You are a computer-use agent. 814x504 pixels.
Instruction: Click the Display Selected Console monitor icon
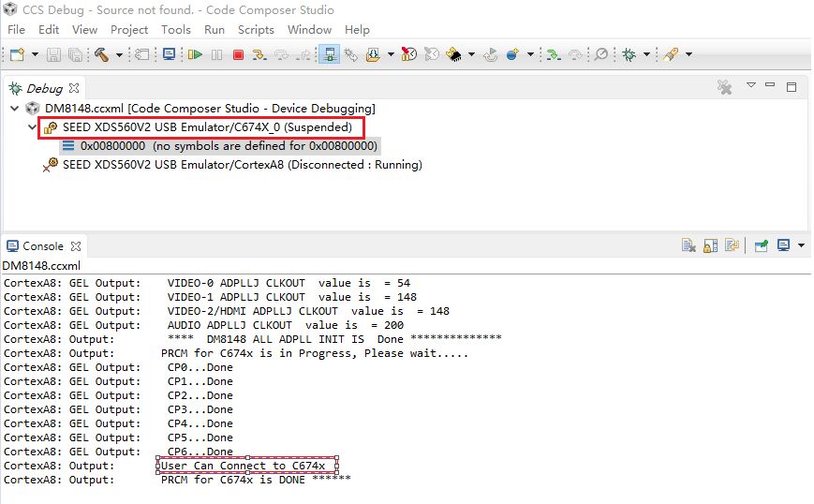[x=783, y=245]
